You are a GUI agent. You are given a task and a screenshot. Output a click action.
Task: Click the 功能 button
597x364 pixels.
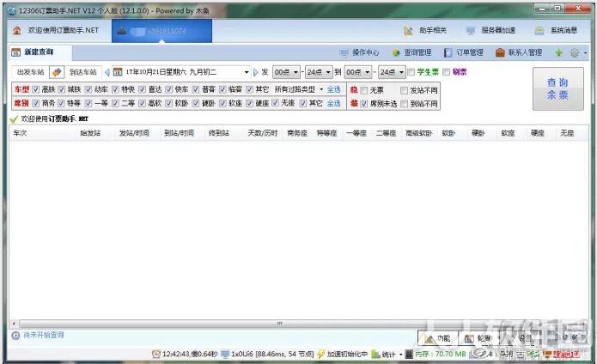pos(438,338)
